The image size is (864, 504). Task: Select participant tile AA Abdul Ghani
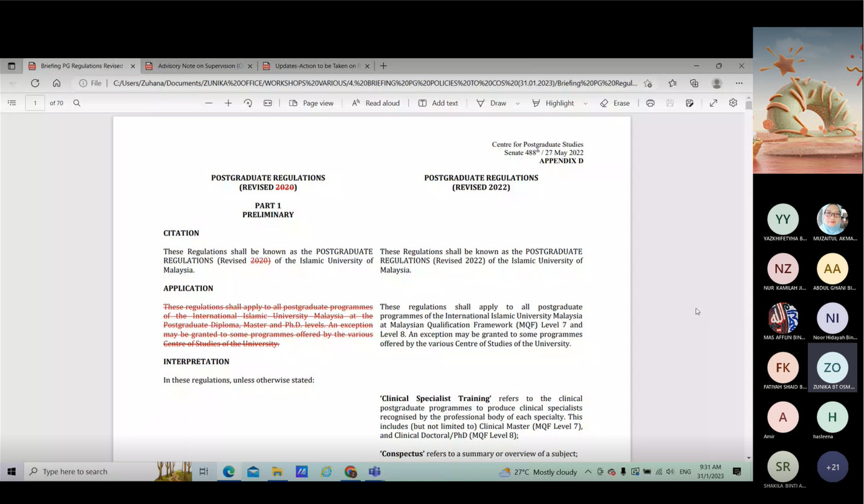833,272
